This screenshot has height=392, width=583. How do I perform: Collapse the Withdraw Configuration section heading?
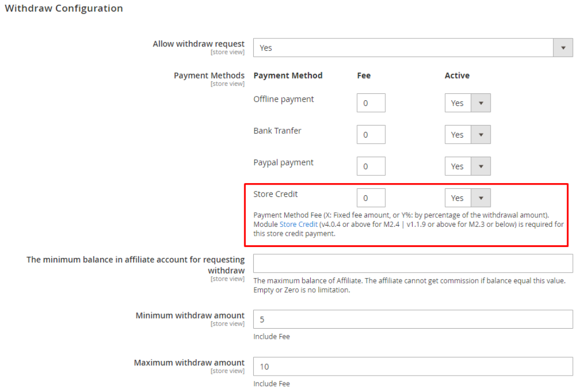coord(63,8)
